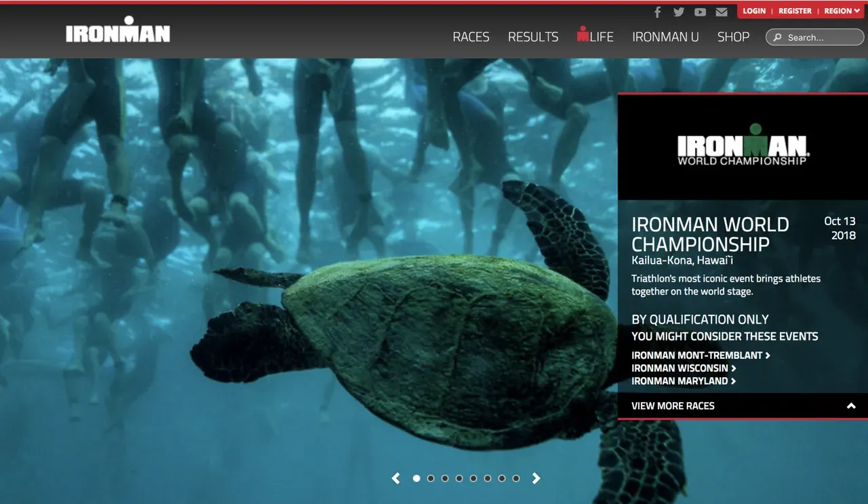Select the second carousel dot indicator
This screenshot has height=504, width=868.
(431, 478)
